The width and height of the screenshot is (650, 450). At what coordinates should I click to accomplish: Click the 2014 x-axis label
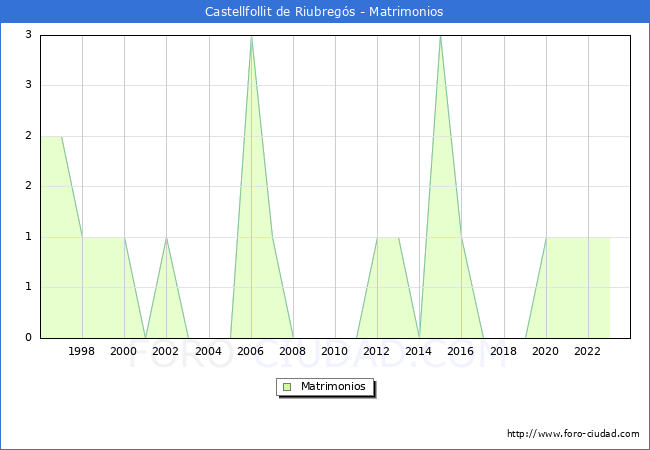tap(419, 351)
